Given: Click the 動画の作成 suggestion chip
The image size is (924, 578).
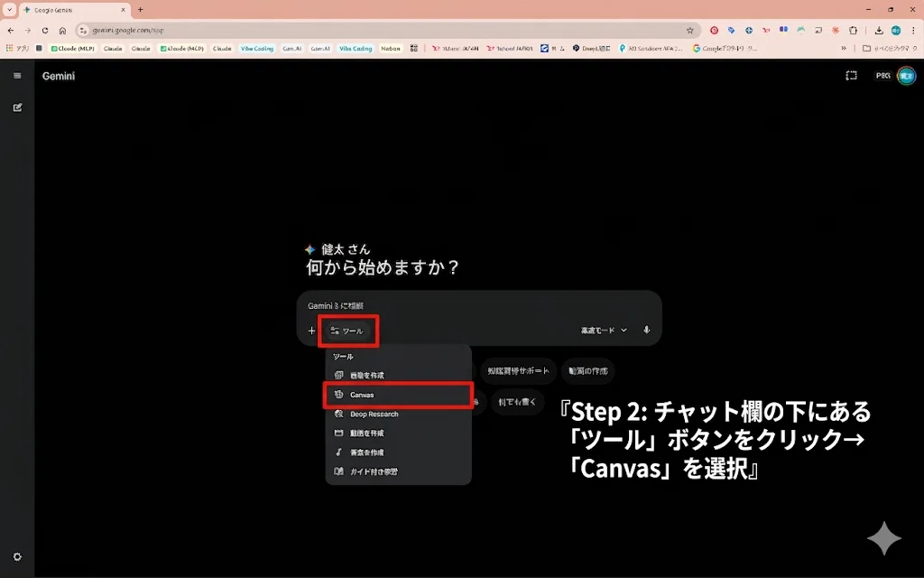Looking at the screenshot, I should pos(587,371).
